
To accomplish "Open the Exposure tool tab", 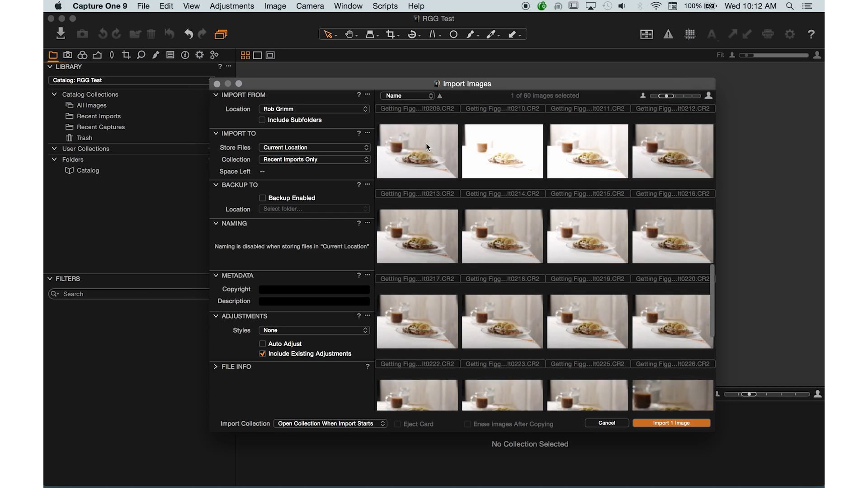I will (97, 55).
